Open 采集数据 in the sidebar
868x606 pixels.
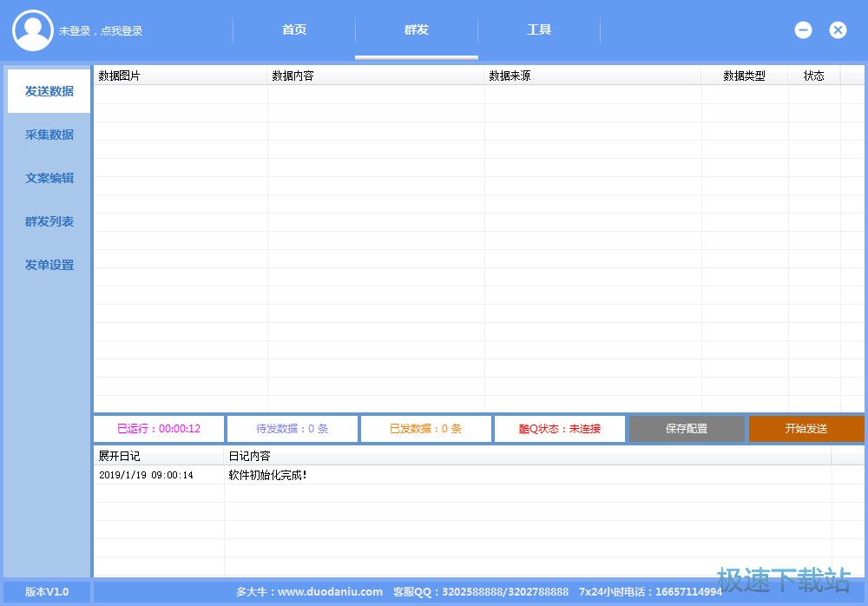[49, 135]
